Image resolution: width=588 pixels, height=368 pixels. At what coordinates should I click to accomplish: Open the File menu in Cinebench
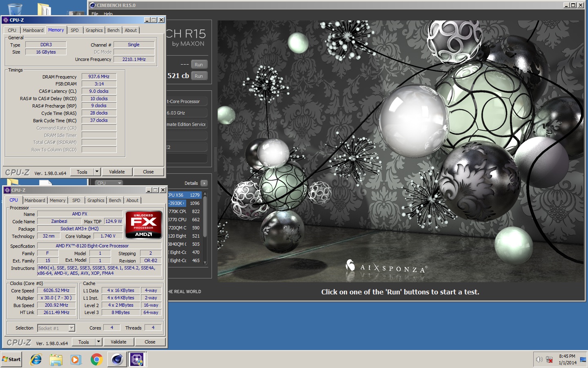(95, 14)
